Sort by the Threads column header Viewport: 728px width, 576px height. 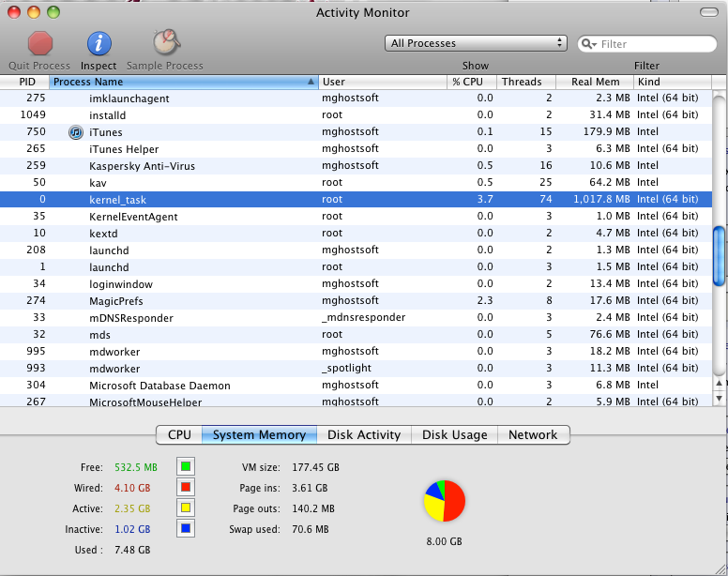pos(526,82)
